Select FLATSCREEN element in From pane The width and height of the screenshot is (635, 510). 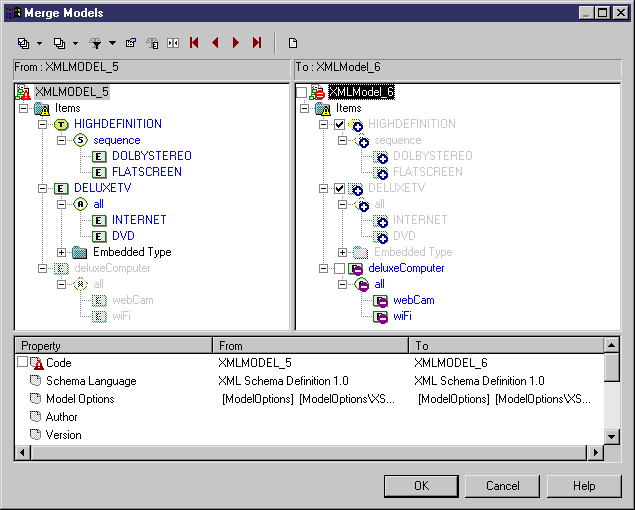(x=147, y=172)
